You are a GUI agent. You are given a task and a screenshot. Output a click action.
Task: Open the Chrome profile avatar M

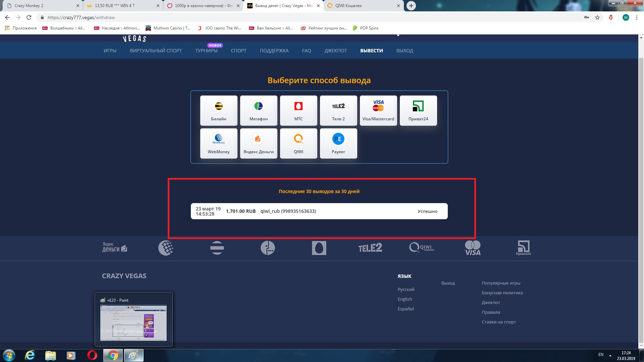click(x=626, y=17)
